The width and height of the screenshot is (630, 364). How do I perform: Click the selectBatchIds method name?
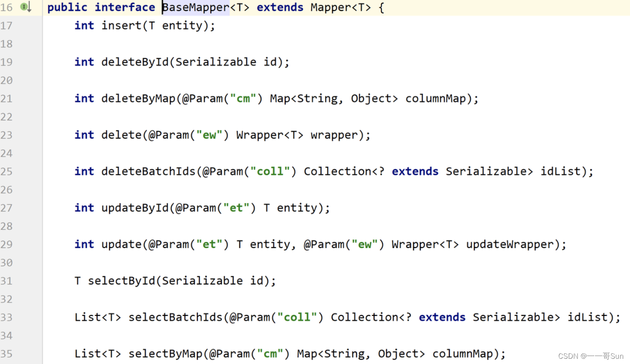tap(176, 317)
